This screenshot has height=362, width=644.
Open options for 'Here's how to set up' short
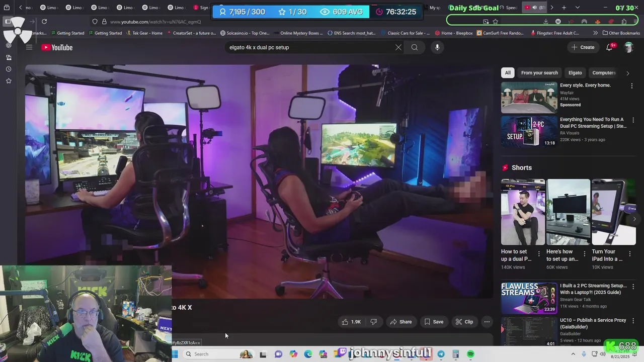[x=584, y=254]
